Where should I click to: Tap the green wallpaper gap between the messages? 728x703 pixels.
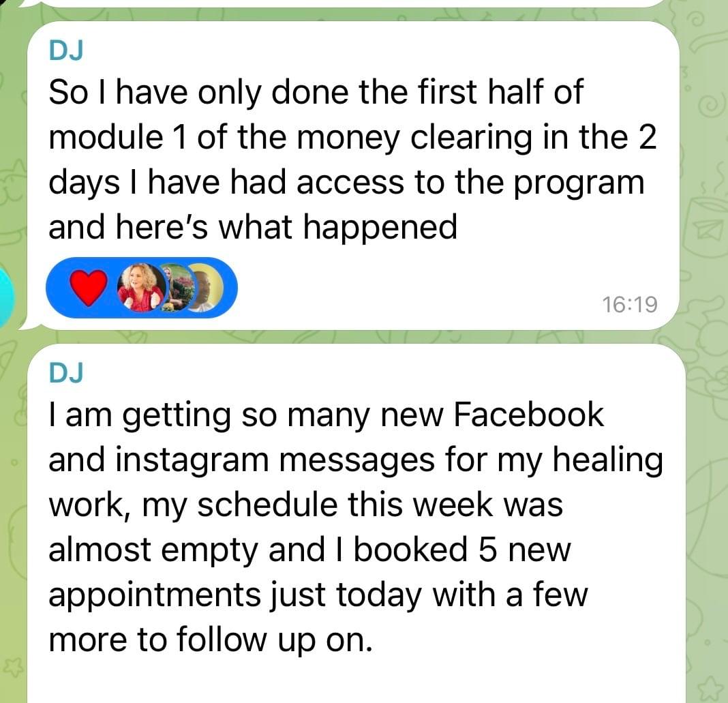click(x=353, y=337)
